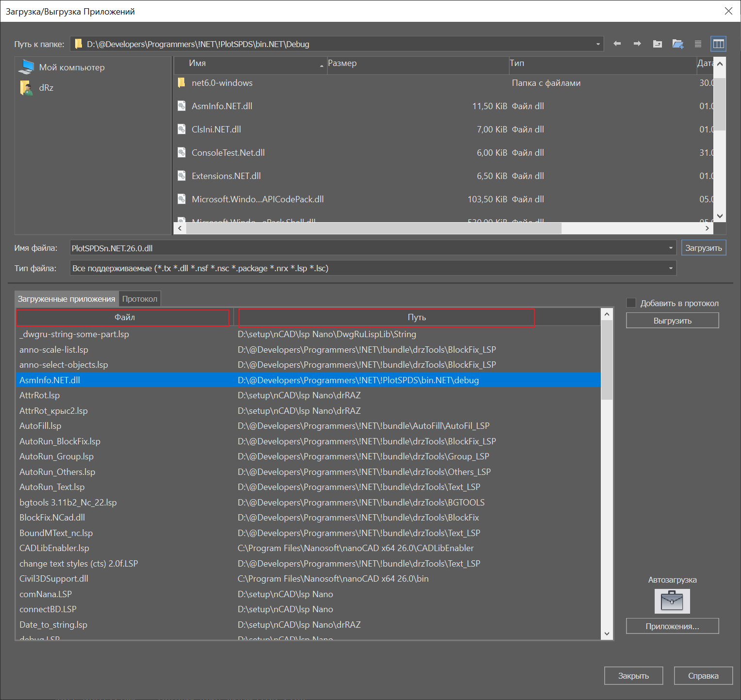
Task: Sort loaded applications by the 'Путь' column header
Action: 417,317
